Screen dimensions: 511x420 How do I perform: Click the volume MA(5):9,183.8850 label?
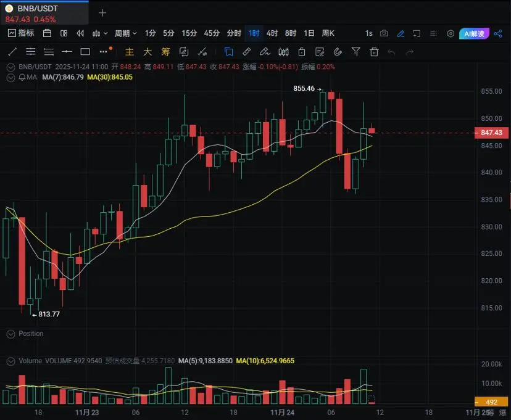206,361
